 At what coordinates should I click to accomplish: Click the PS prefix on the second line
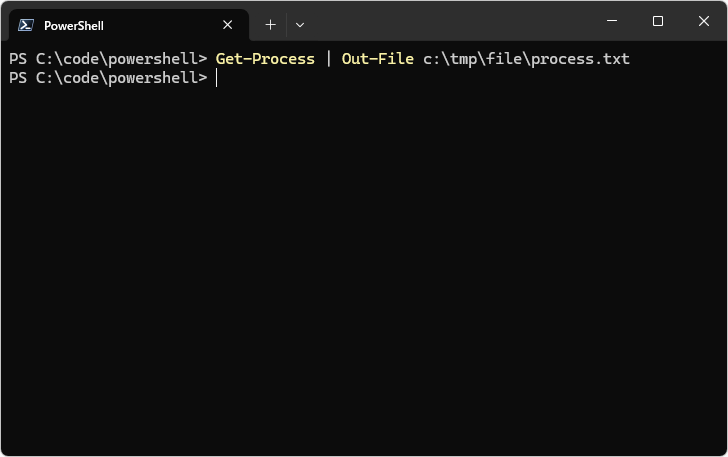pos(18,78)
